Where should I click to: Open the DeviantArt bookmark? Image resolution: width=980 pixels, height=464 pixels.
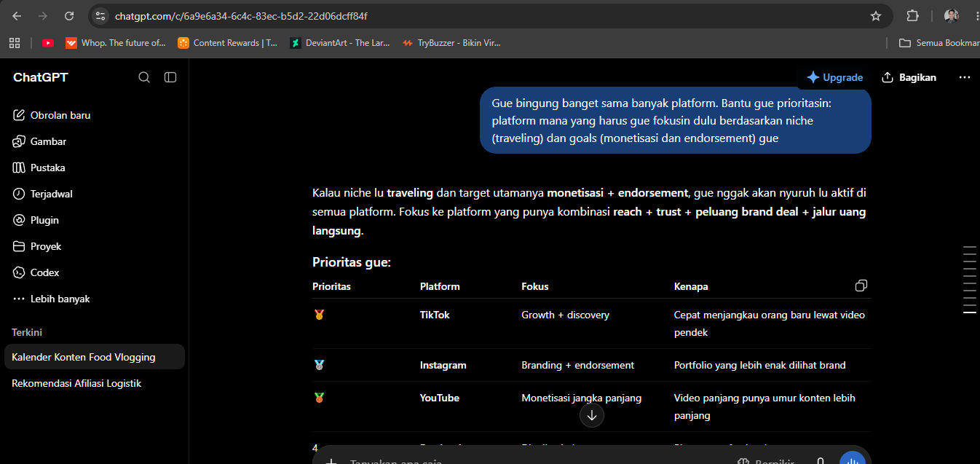point(341,43)
